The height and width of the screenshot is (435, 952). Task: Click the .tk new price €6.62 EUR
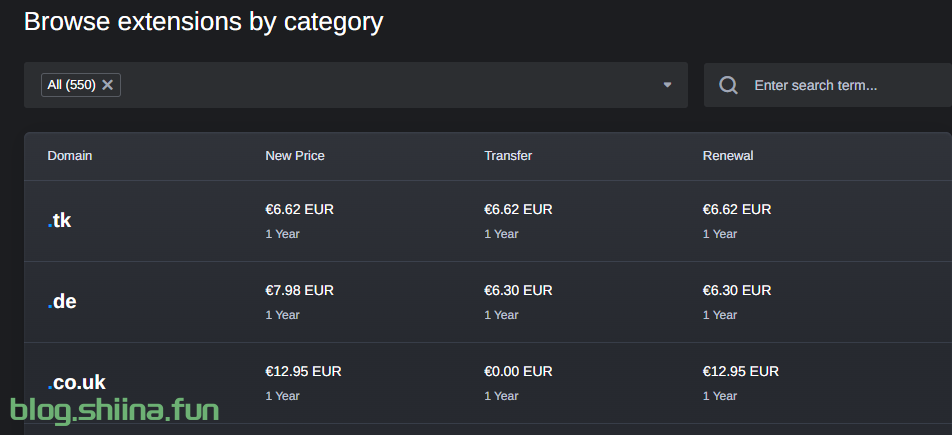click(299, 210)
